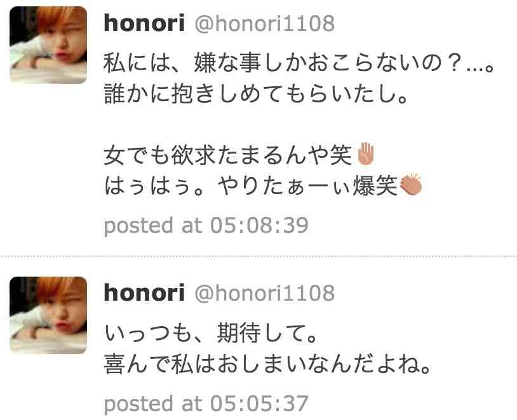
Task: Open the avatar on the 05:05:37 tweet
Action: click(x=48, y=315)
